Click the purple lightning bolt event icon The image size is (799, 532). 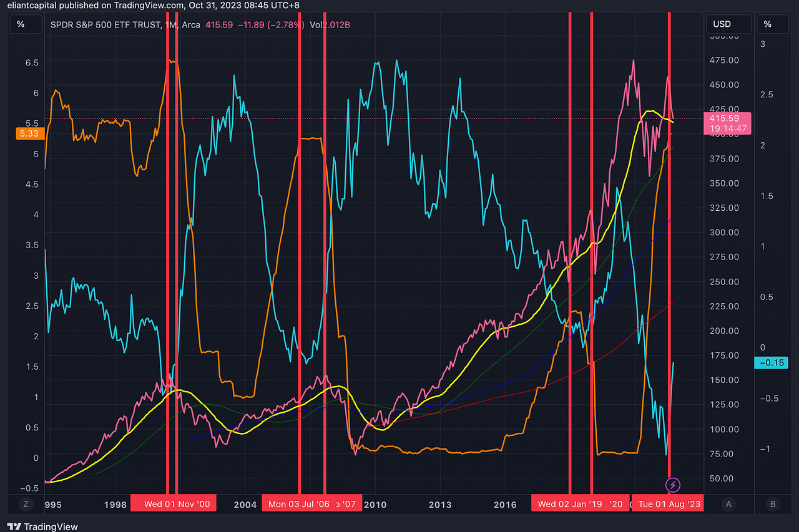coord(673,485)
